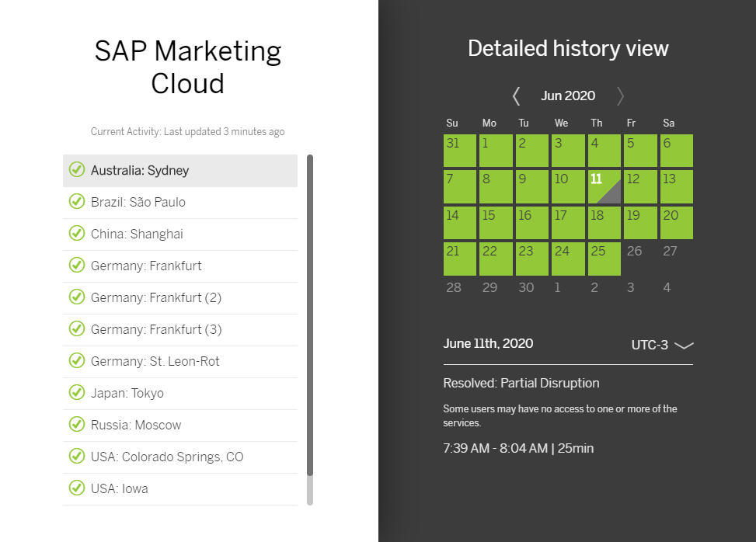Select June 4 calendar day
The height and width of the screenshot is (542, 756).
point(604,151)
